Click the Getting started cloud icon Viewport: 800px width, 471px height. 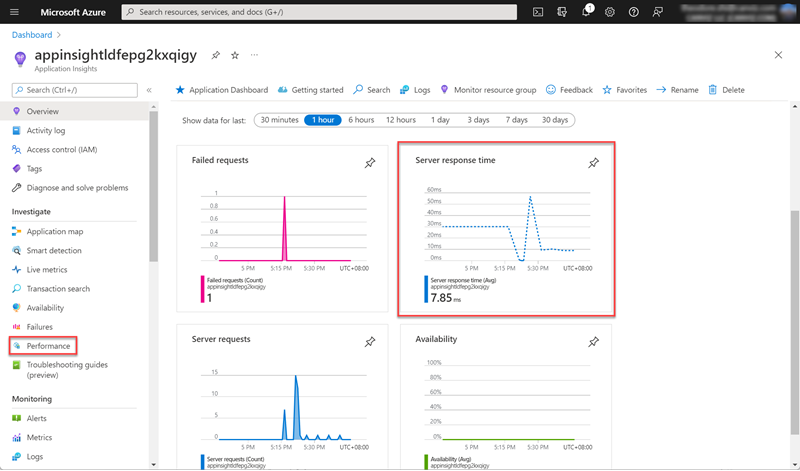[x=282, y=90]
